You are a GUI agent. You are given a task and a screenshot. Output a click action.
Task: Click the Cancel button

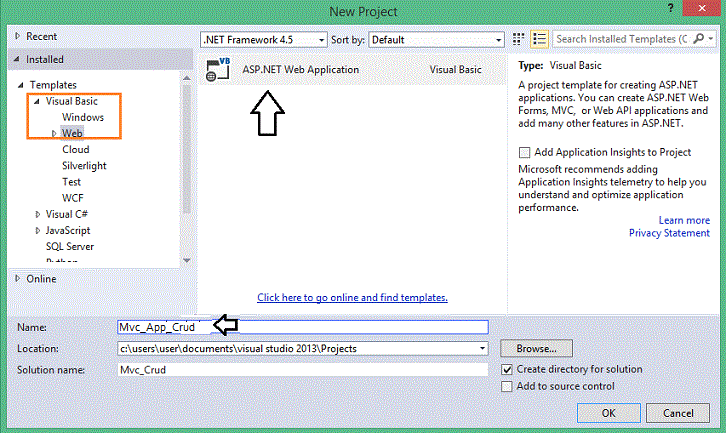coord(678,413)
